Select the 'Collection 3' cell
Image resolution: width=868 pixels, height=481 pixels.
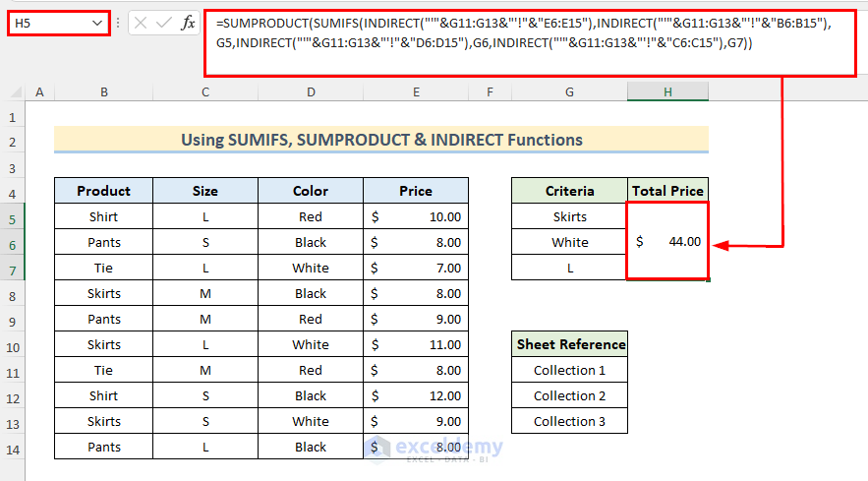(569, 421)
